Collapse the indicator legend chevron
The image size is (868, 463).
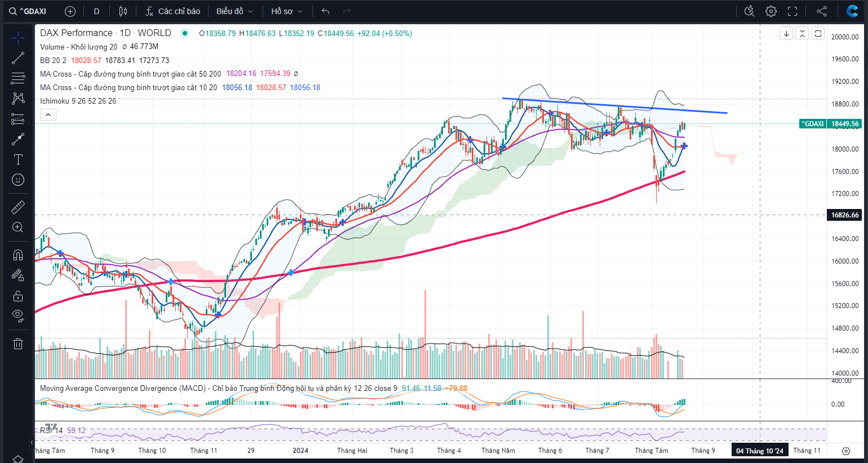pyautogui.click(x=48, y=115)
